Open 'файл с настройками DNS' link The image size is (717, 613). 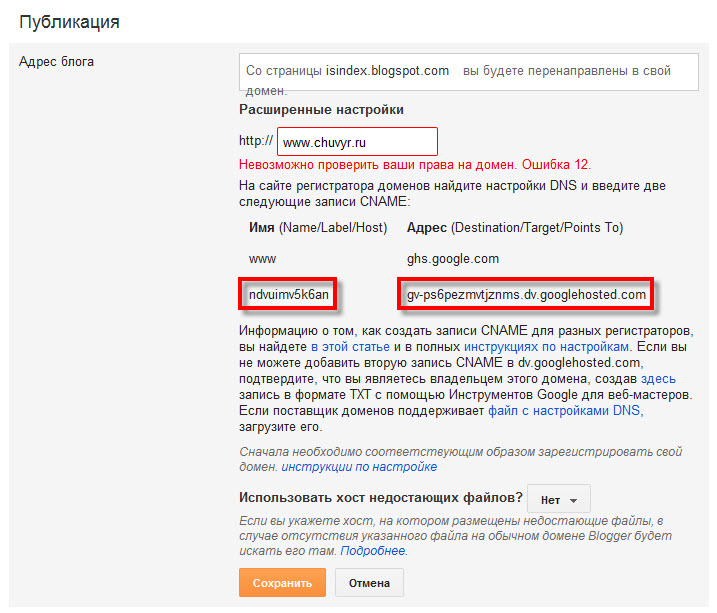564,410
